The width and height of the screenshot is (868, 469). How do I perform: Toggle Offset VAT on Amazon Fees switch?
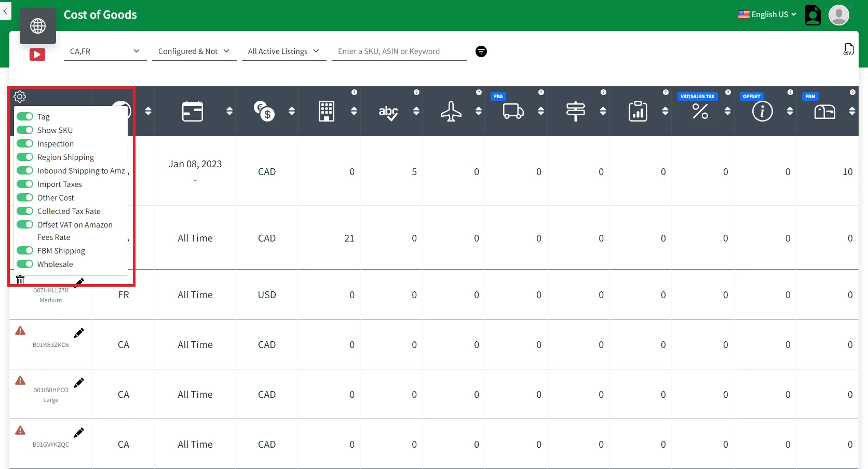[x=25, y=224]
